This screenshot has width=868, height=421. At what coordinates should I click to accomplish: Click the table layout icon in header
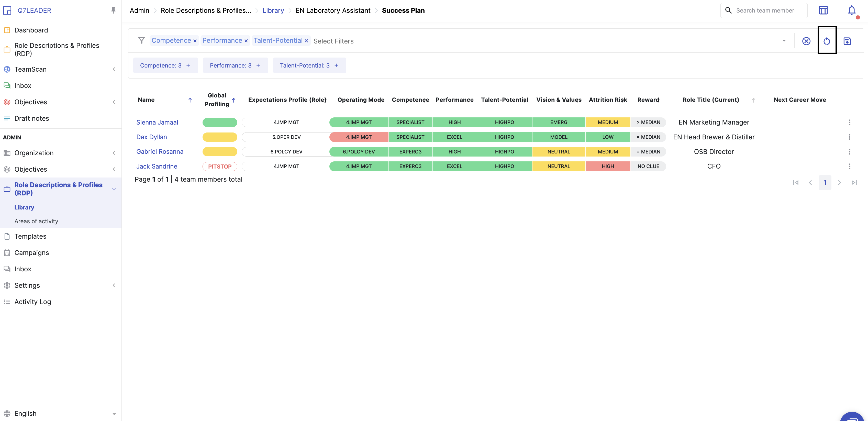[823, 10]
